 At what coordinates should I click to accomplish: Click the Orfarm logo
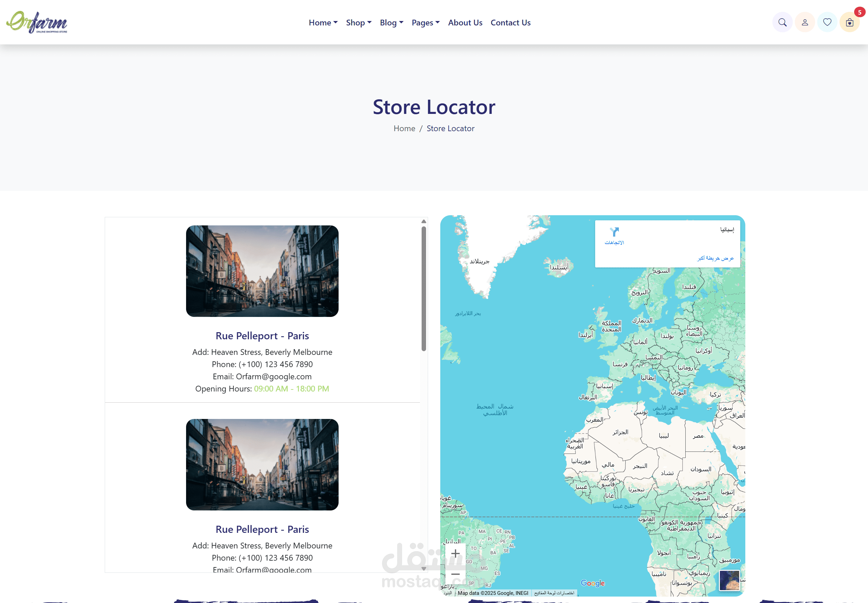(37, 22)
